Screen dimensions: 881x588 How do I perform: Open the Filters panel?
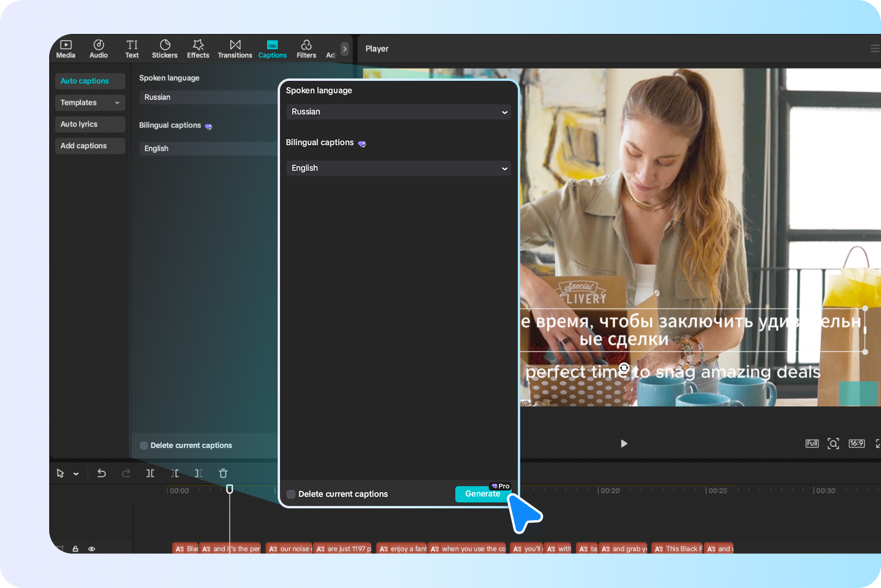306,49
